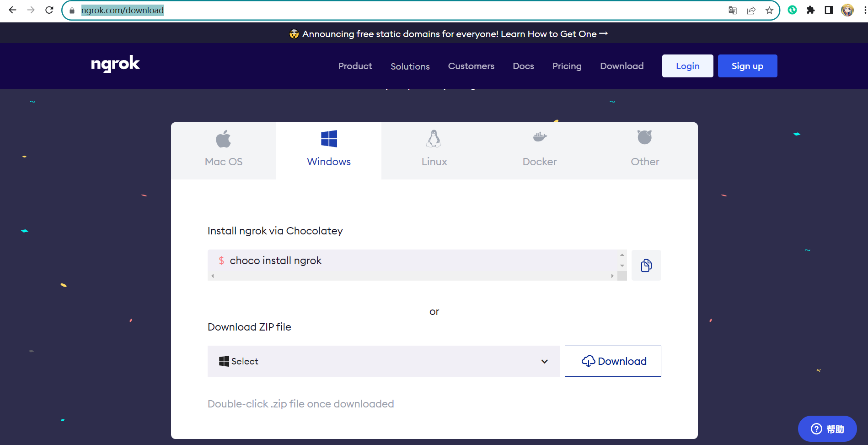
Task: Click the ngrok logo
Action: [x=115, y=65]
